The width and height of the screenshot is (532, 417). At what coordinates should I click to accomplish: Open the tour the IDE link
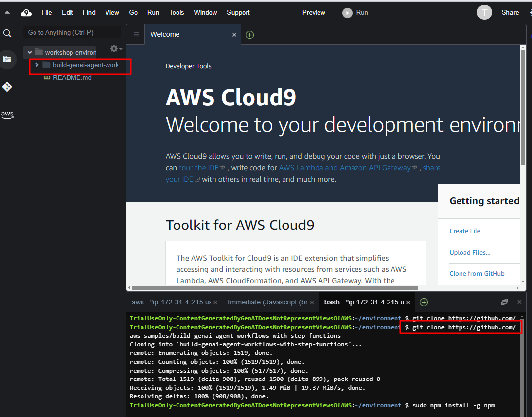click(202, 168)
